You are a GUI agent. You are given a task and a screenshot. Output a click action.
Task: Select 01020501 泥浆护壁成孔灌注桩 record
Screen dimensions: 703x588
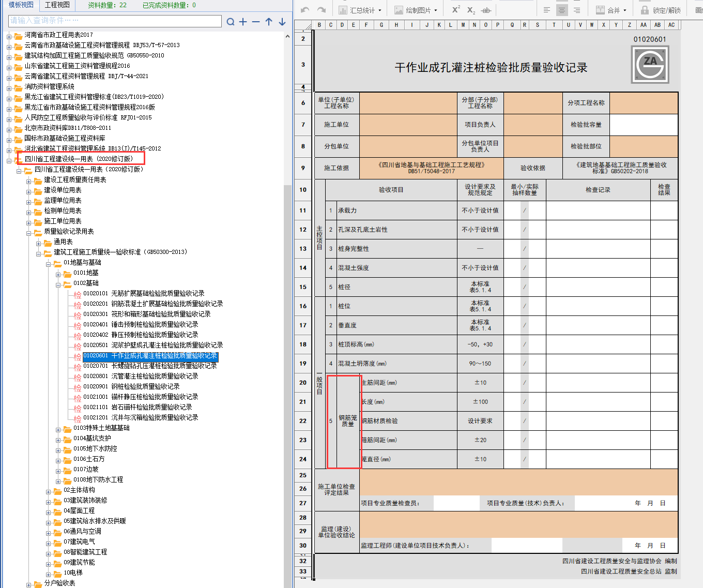153,345
